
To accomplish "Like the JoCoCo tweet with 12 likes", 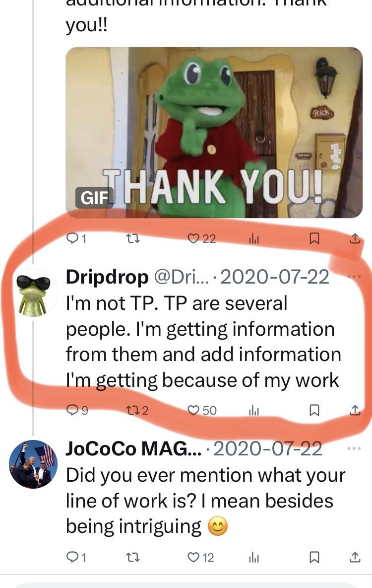I will [200, 558].
